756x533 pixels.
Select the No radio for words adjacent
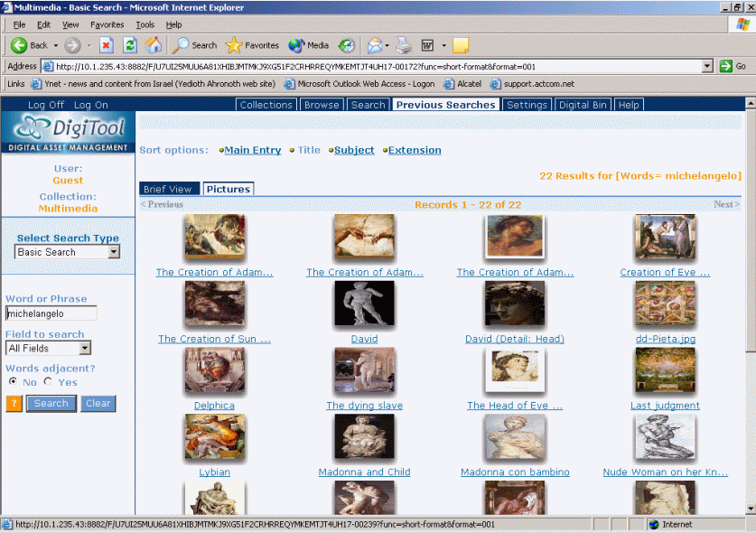[x=13, y=382]
